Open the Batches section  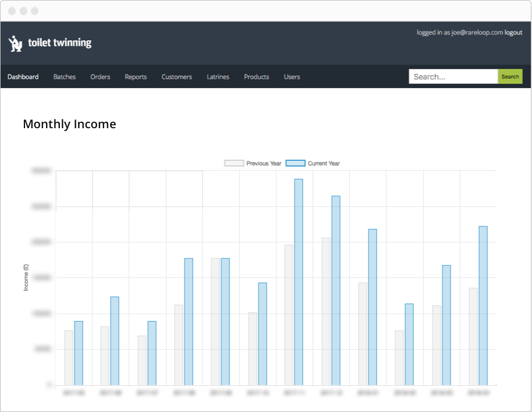pos(64,76)
